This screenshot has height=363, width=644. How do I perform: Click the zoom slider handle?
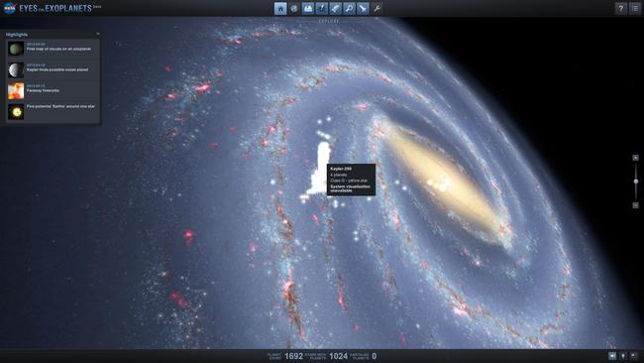click(635, 181)
